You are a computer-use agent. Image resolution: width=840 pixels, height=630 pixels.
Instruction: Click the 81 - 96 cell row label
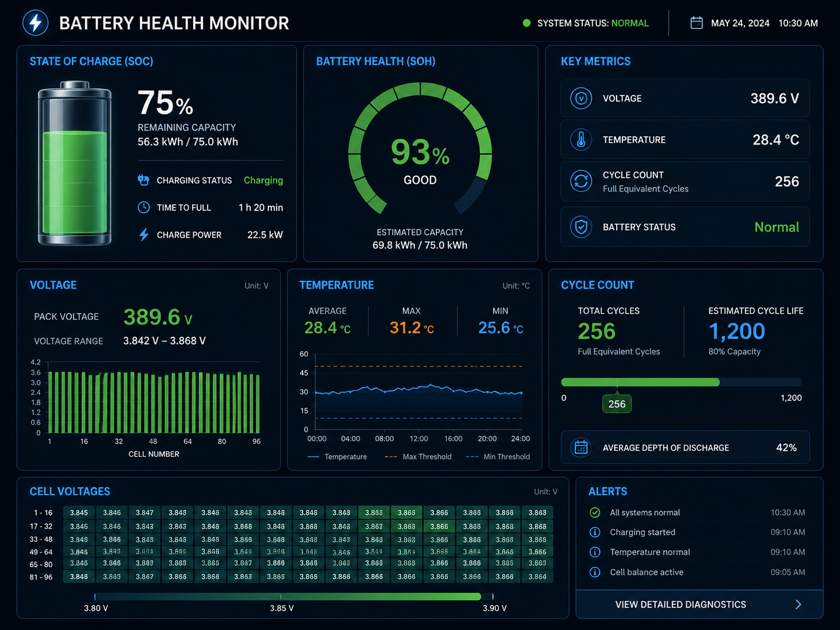[41, 577]
